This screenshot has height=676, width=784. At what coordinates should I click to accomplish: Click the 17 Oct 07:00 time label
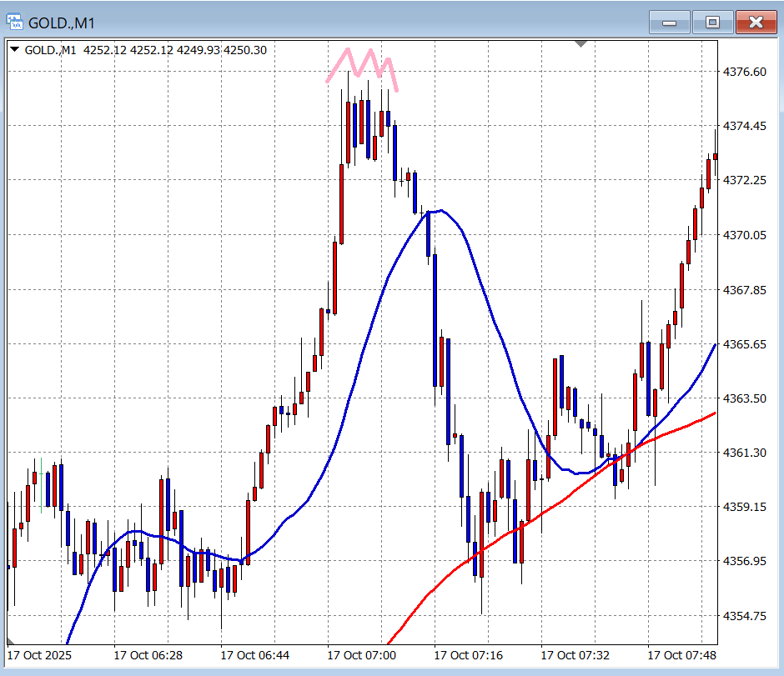[362, 655]
